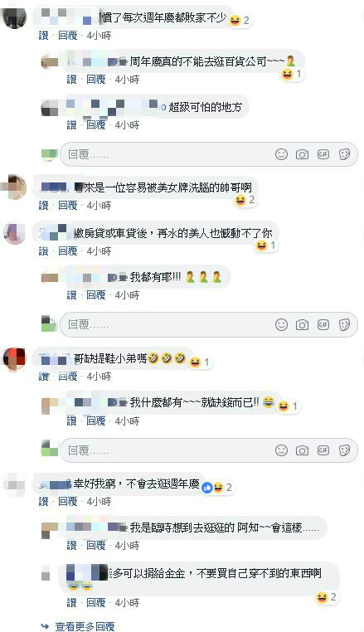Reply to comment 哥缺提鞋小弟嗎
Viewport: 364px width, 632px height.
[68, 377]
